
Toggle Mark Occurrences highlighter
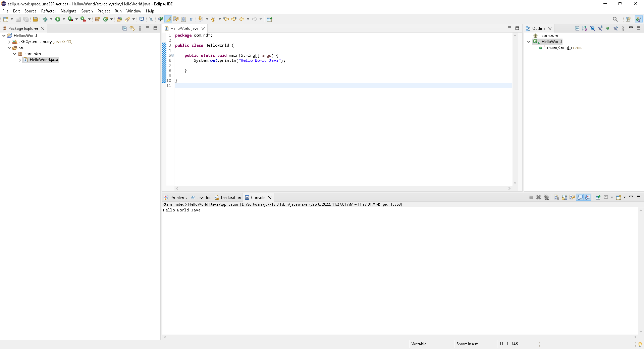tap(169, 19)
